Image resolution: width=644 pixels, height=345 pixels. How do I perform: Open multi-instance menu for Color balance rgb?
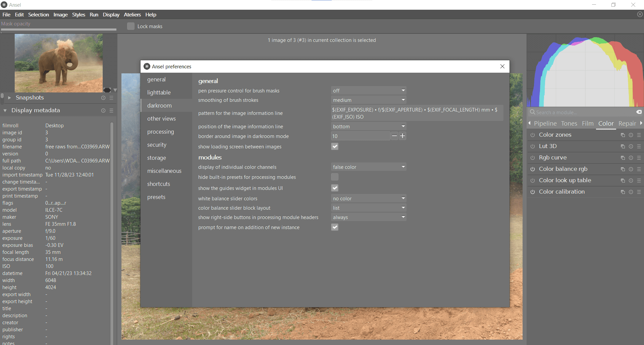click(x=623, y=169)
